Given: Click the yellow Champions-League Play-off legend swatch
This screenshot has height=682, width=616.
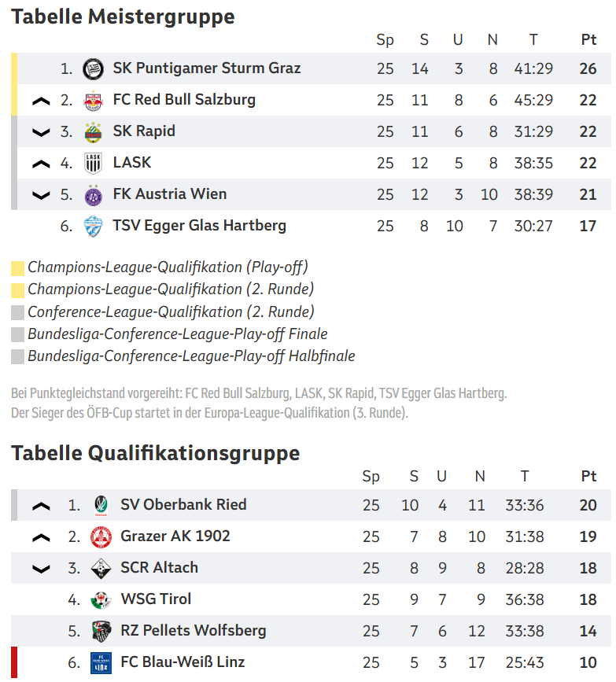Looking at the screenshot, I should (x=17, y=268).
